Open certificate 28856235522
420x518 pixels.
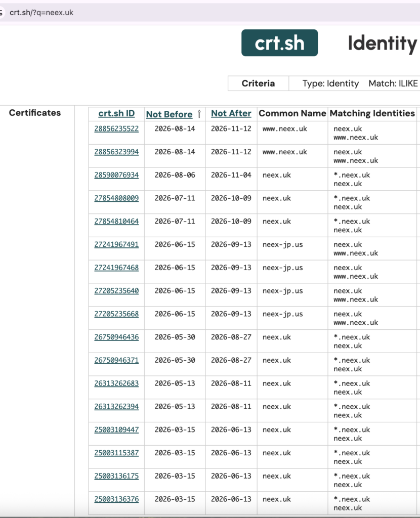click(x=116, y=128)
